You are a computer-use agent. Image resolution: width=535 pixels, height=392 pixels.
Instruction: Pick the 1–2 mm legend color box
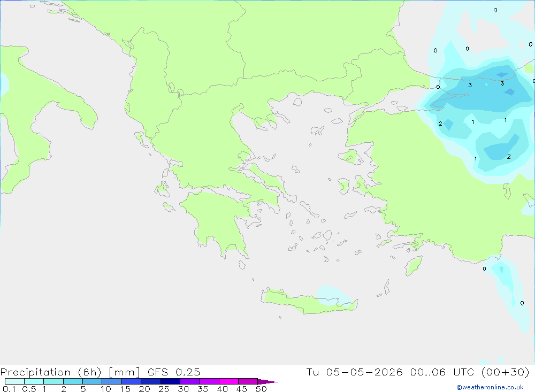click(53, 381)
